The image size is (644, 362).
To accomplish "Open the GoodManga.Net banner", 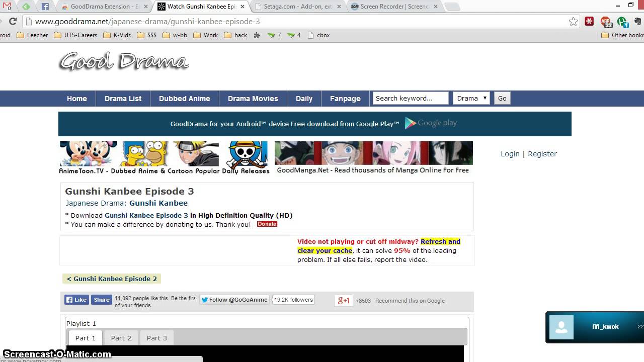I will pyautogui.click(x=373, y=157).
